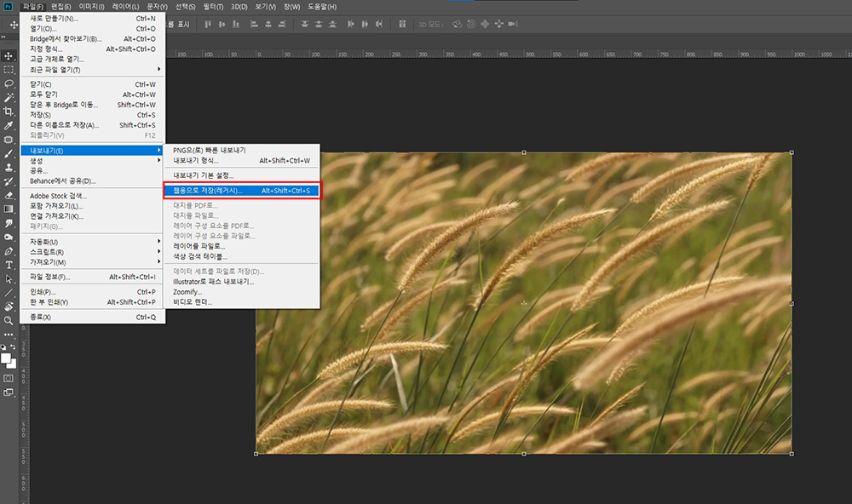Open the 이미지(I) menu
852x504 pixels.
91,7
